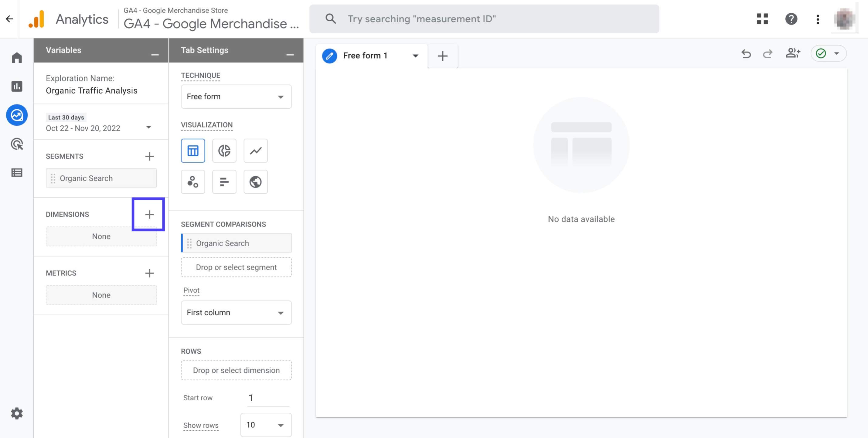
Task: Click the map visualization icon
Action: (x=255, y=181)
